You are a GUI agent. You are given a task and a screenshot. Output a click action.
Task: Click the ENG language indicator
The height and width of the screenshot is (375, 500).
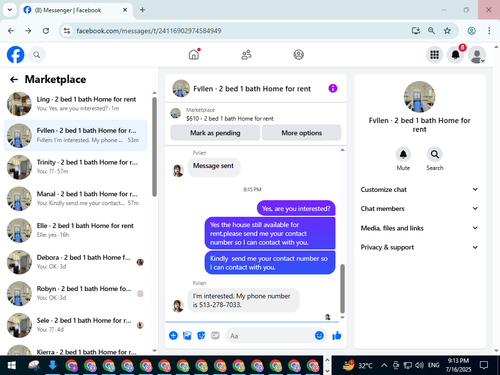(x=433, y=365)
